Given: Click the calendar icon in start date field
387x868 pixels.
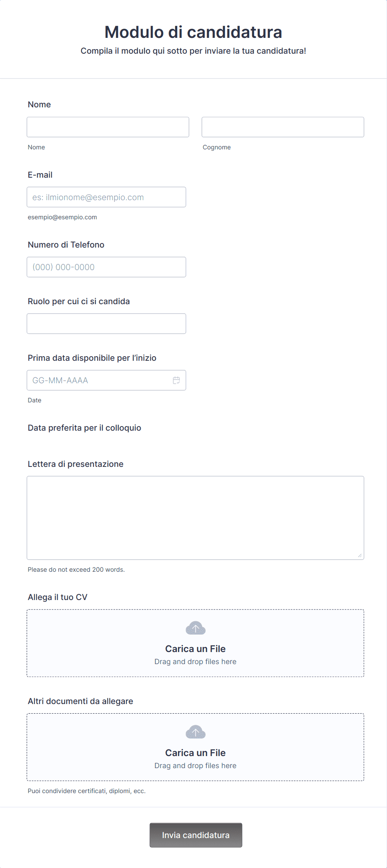Looking at the screenshot, I should [x=176, y=380].
